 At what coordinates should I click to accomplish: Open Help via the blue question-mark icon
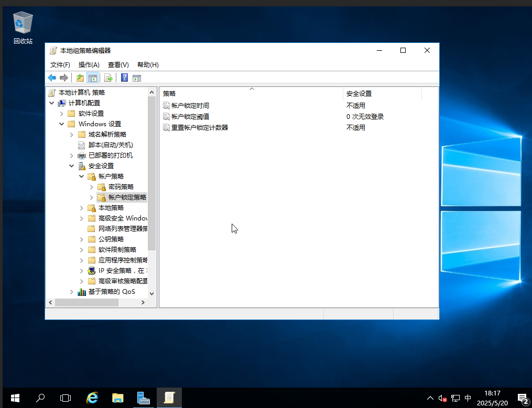click(x=125, y=78)
